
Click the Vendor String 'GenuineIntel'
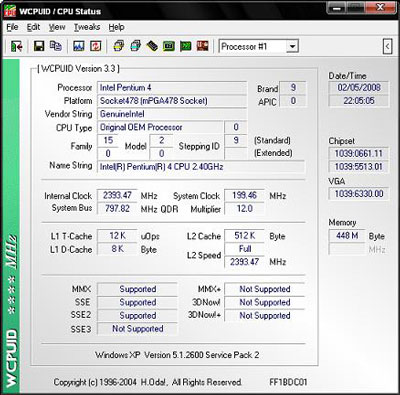[172, 114]
